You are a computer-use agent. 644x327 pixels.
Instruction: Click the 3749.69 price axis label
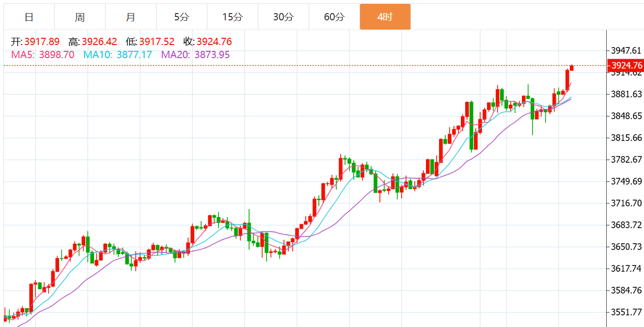[626, 181]
